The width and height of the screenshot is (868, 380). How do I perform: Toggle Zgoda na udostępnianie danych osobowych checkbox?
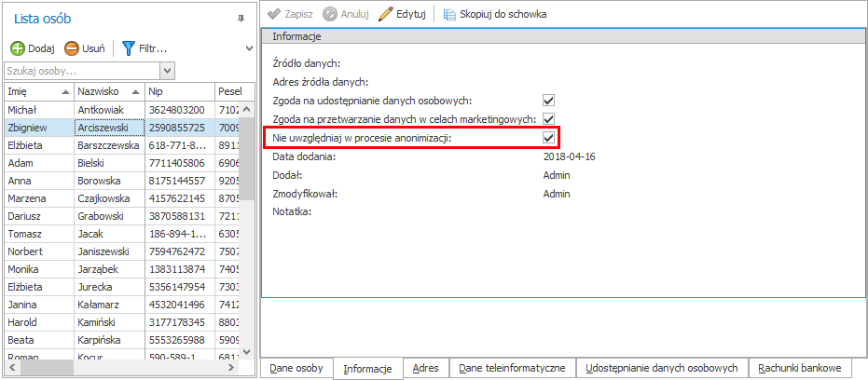point(549,101)
